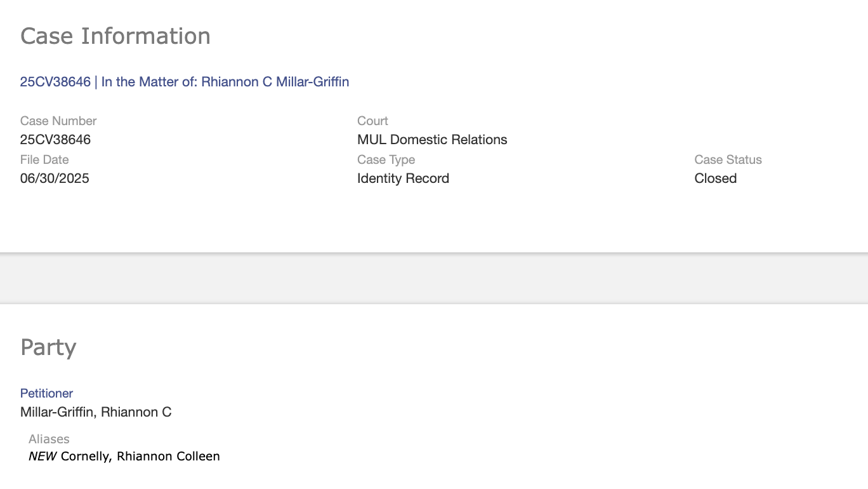The width and height of the screenshot is (868, 489).
Task: Select the alias Cornelly, Rhiannon Colleen
Action: tap(140, 456)
